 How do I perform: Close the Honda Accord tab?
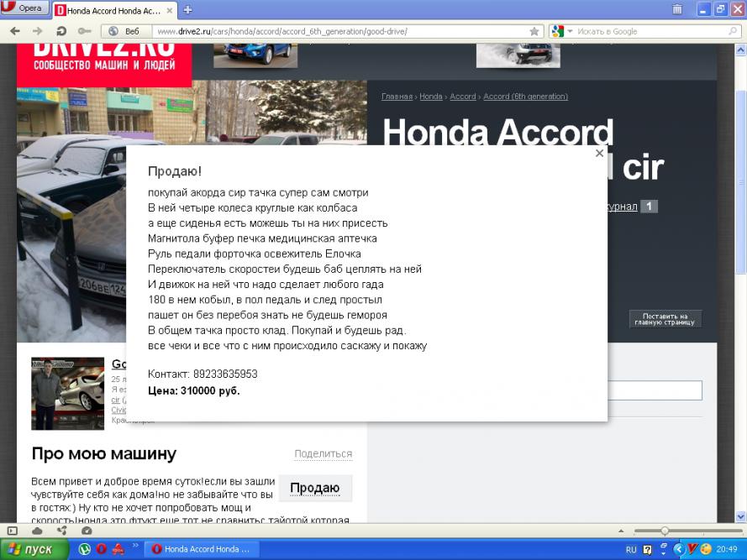coord(169,10)
